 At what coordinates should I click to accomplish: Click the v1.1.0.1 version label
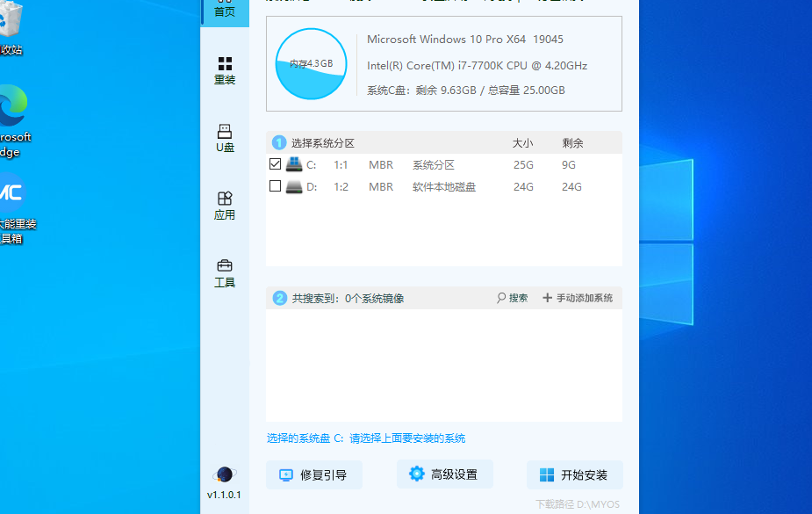coord(224,495)
